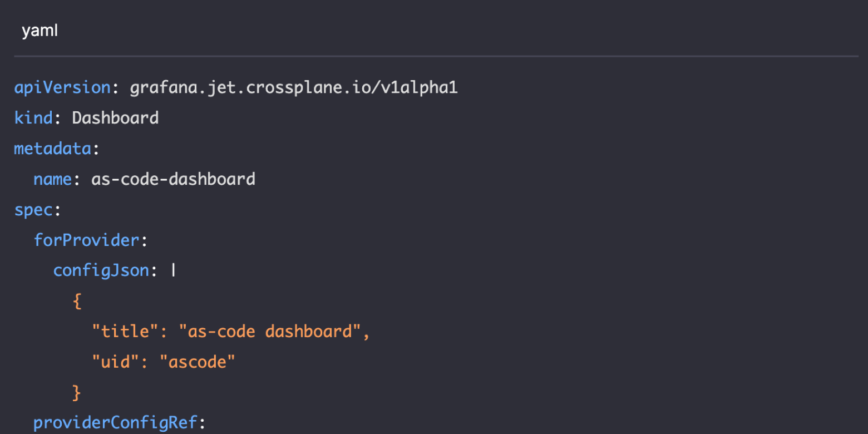This screenshot has height=434, width=868.
Task: Click the kind key
Action: click(x=33, y=118)
